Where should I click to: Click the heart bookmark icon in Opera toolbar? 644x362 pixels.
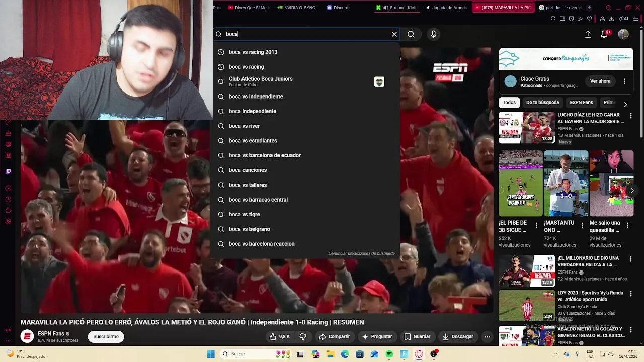pyautogui.click(x=590, y=19)
